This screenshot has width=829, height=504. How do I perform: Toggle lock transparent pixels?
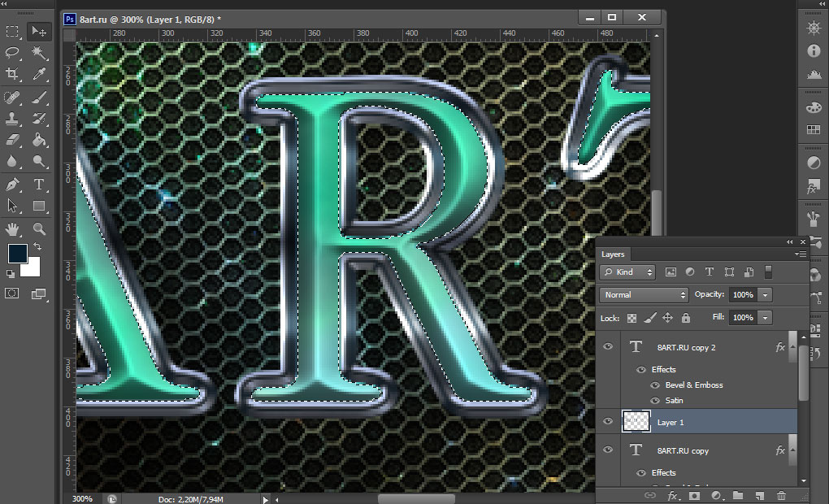(x=632, y=318)
